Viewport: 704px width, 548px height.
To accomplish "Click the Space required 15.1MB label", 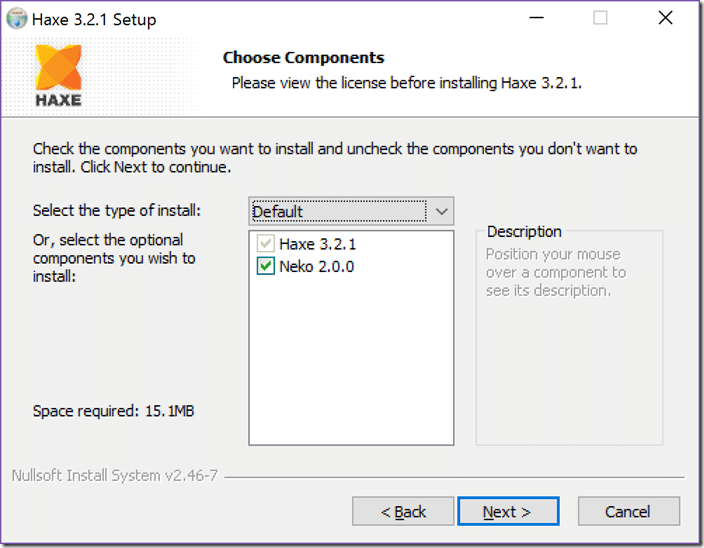I will pyautogui.click(x=113, y=411).
